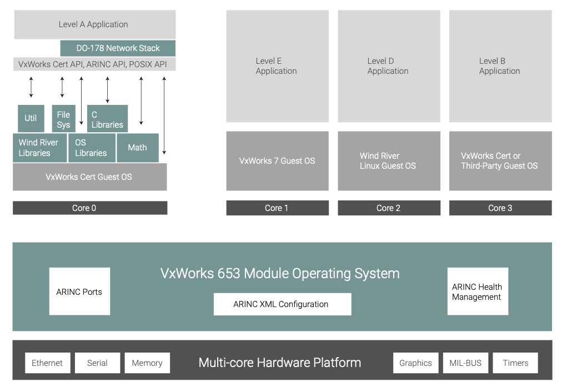Image resolution: width=572 pixels, height=392 pixels.
Task: Click the Multi-core Hardware Platform title
Action: (x=280, y=363)
